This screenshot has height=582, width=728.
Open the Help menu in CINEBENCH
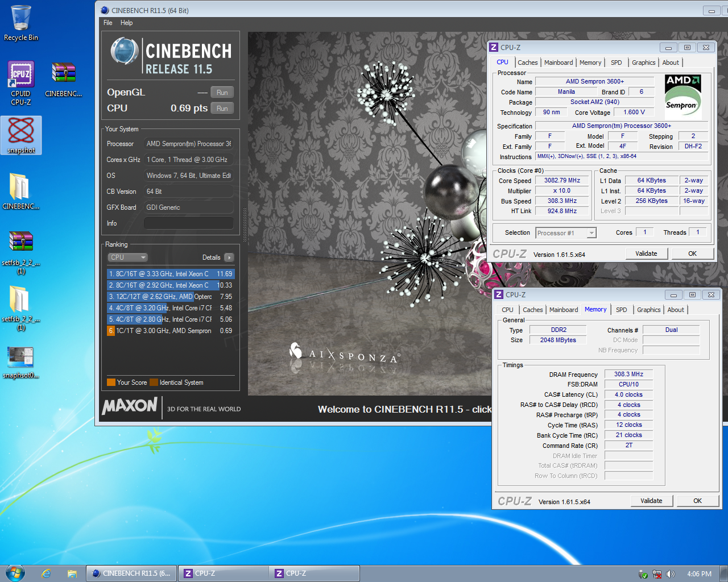[x=126, y=23]
